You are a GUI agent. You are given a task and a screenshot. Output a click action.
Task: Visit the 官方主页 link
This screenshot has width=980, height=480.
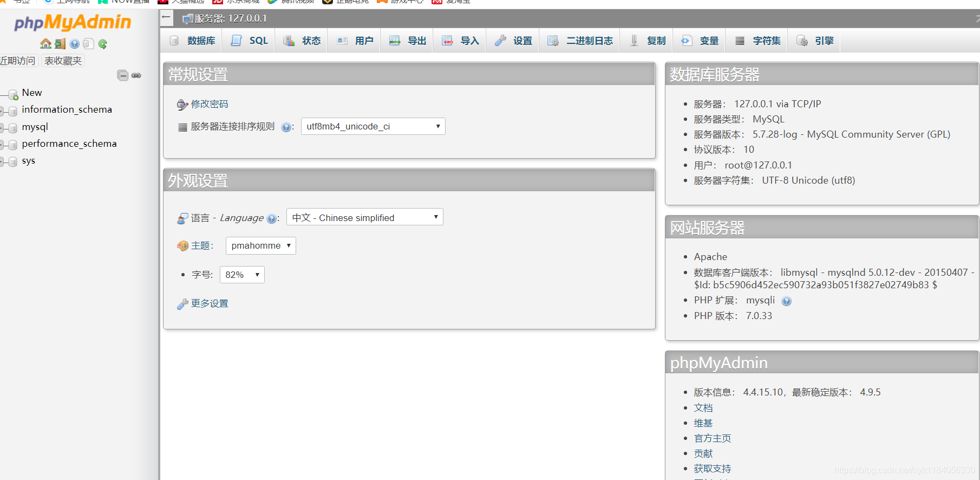click(713, 438)
